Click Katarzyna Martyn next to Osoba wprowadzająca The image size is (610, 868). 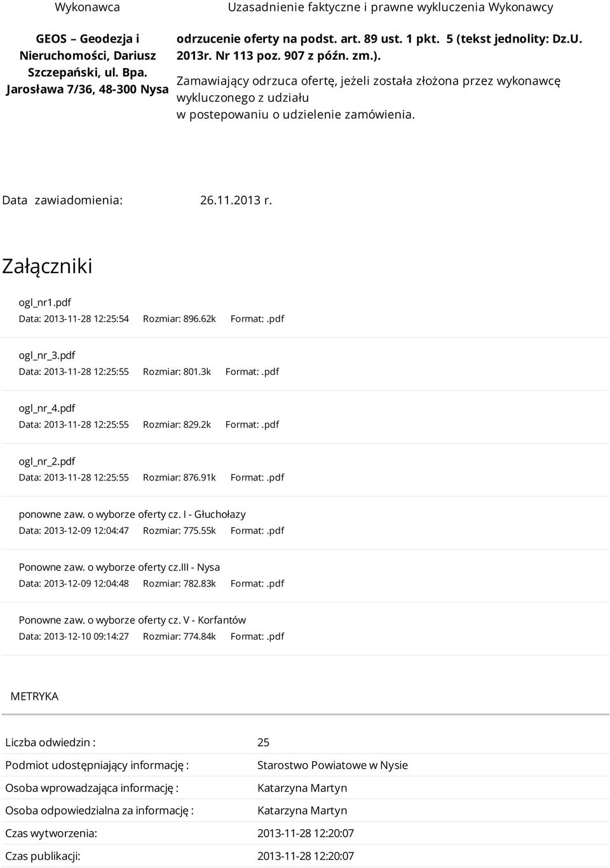(302, 788)
